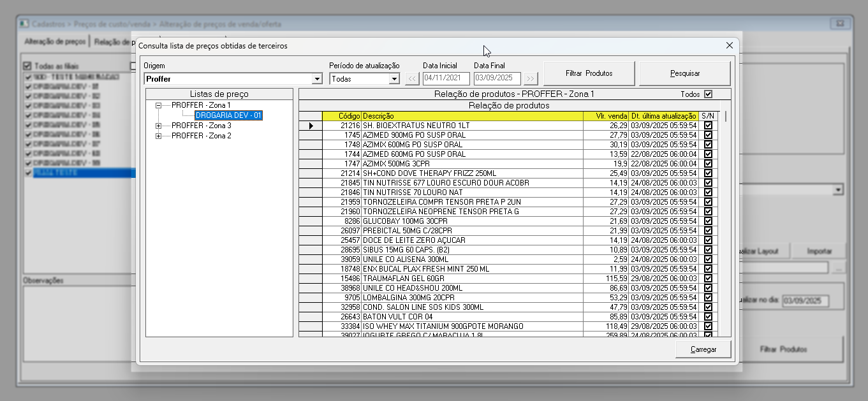This screenshot has height=401, width=868.
Task: Uncheck the S/N box for GLUCOBAY 100MG 30CPR
Action: pos(708,221)
